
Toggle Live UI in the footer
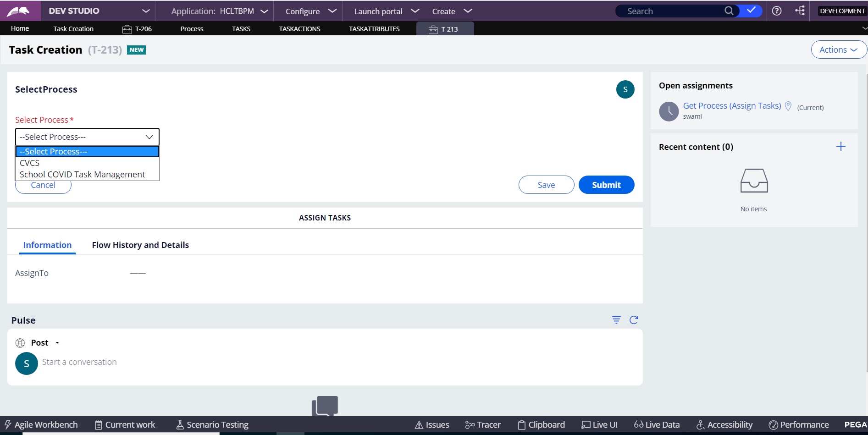[x=599, y=425]
